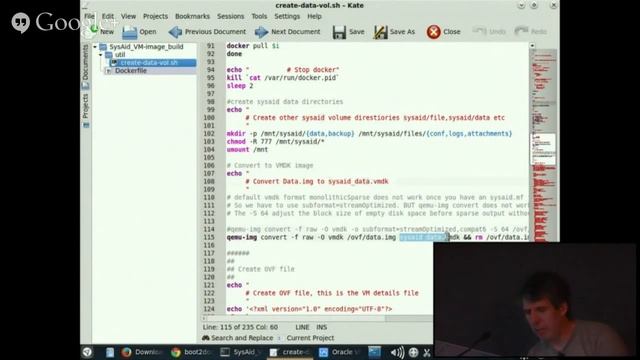This screenshot has height=360, width=640.
Task: Select create-data-vol.sh in the file tree
Action: pos(149,63)
